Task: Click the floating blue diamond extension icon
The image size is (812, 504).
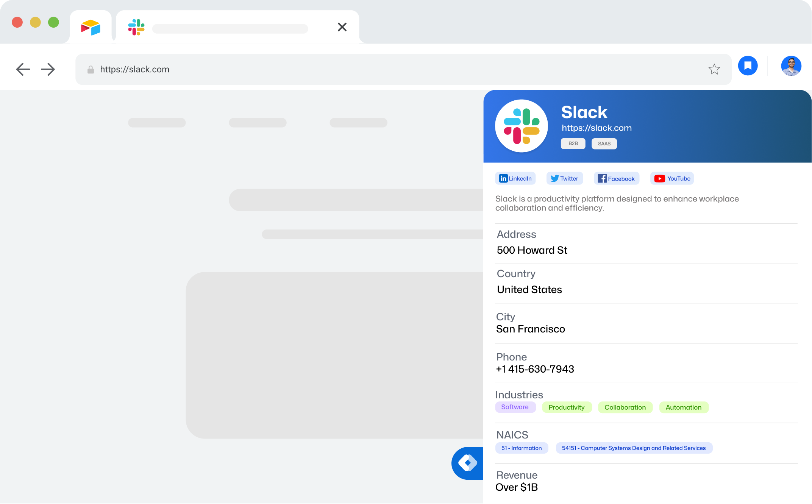Action: coord(467,463)
